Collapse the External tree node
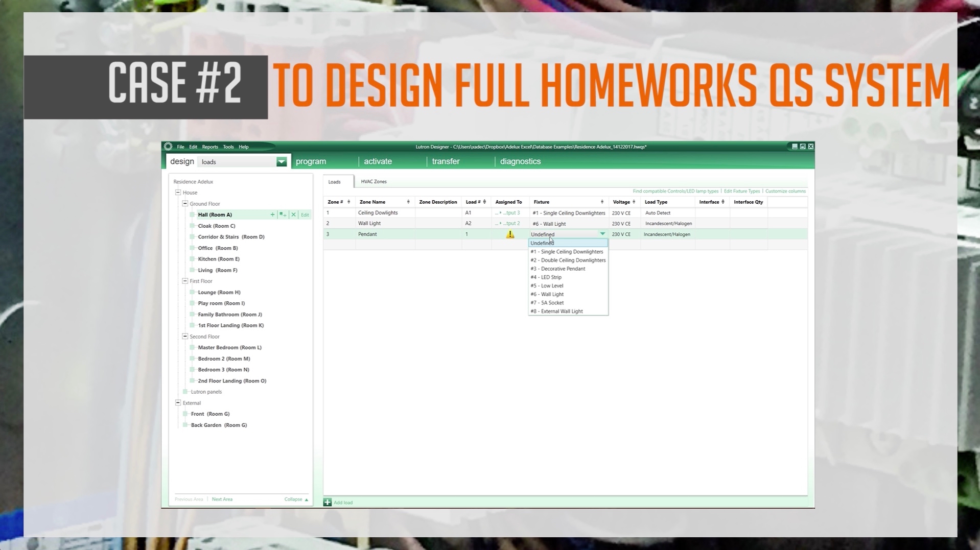Viewport: 980px width, 550px height. tap(178, 403)
